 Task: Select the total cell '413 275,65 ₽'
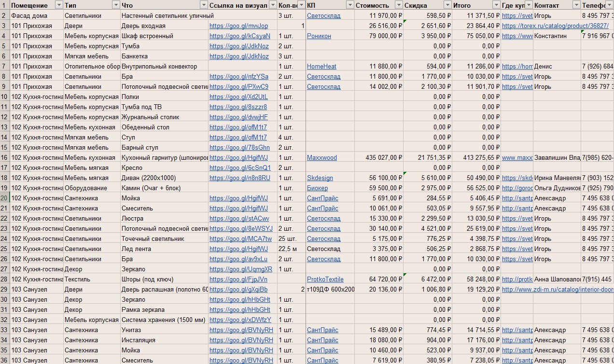click(476, 157)
